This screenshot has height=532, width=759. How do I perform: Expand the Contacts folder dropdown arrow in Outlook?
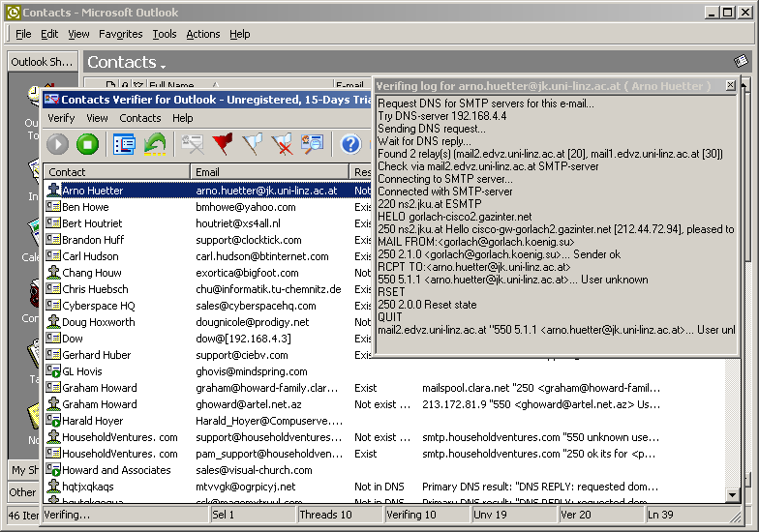pyautogui.click(x=163, y=66)
